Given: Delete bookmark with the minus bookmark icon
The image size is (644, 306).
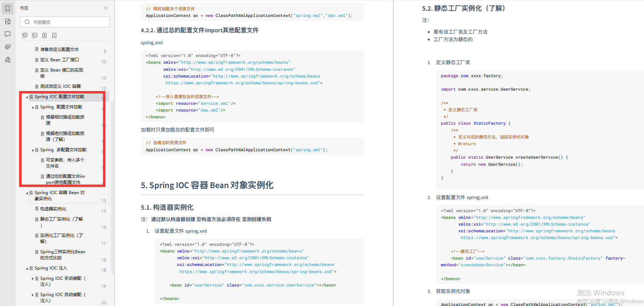Looking at the screenshot, I should [54, 35].
